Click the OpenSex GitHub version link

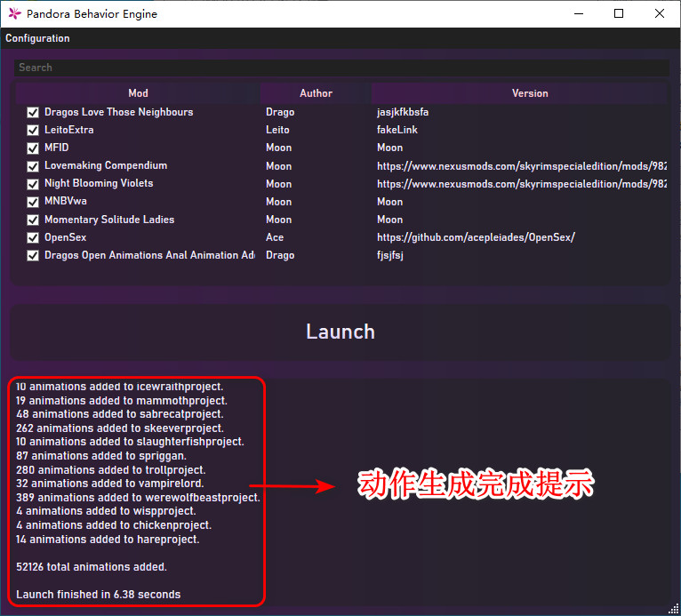click(476, 237)
